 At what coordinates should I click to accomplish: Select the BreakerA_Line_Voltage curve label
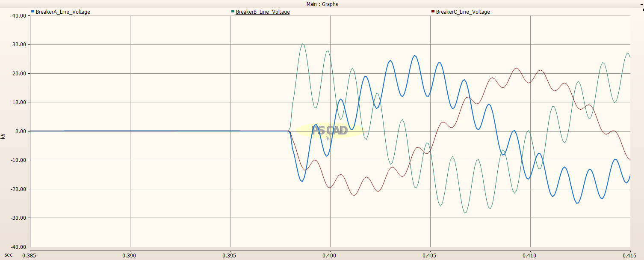point(63,12)
